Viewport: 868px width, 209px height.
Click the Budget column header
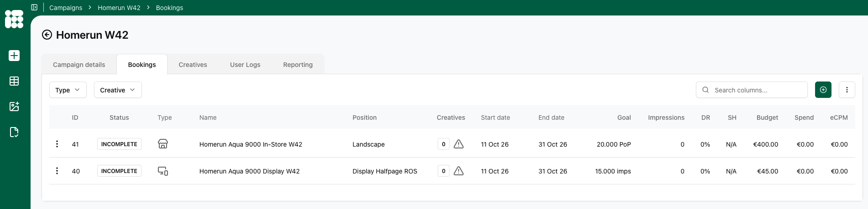(768, 117)
